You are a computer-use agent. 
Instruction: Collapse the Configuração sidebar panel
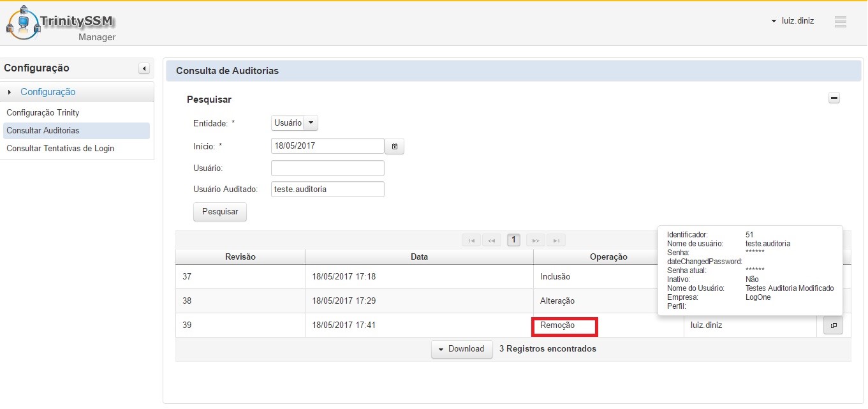tap(144, 68)
